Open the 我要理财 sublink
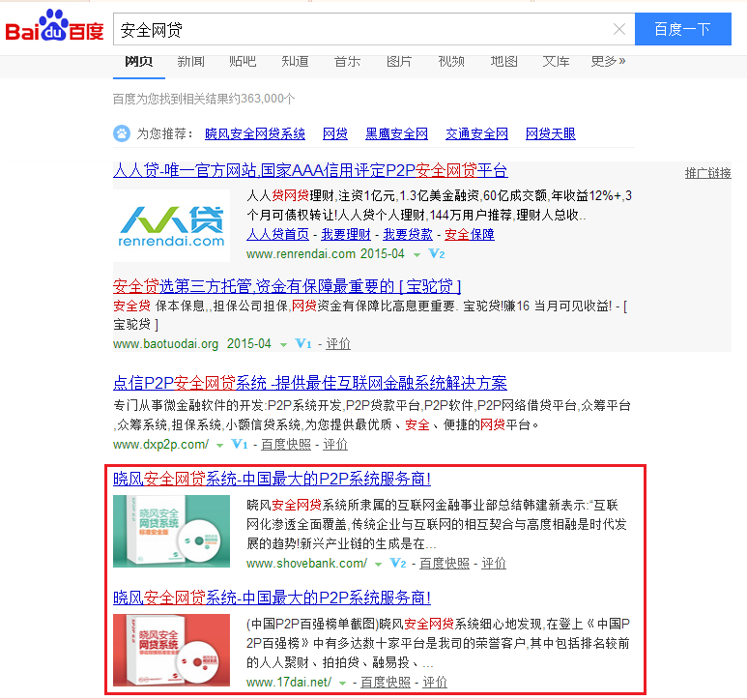This screenshot has height=700, width=747. (346, 234)
